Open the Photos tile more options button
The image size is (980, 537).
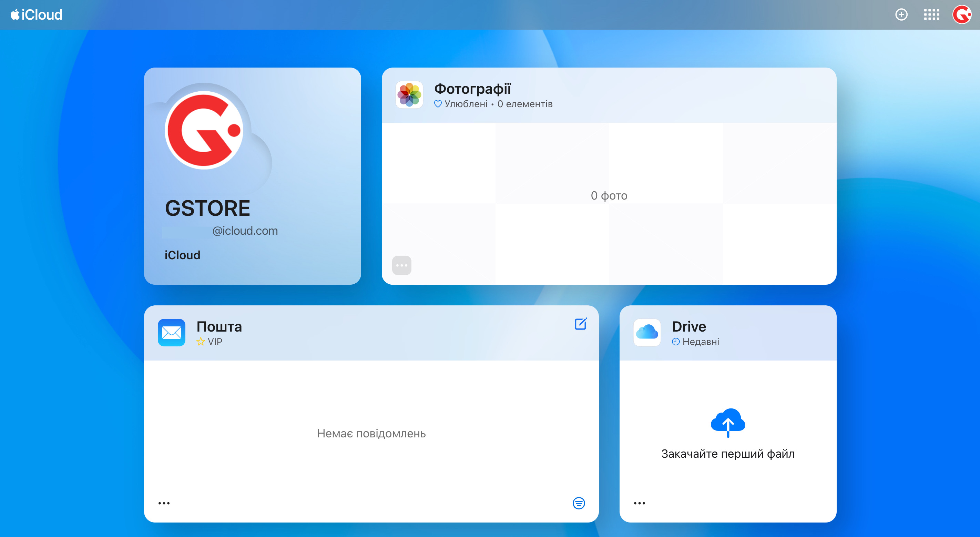pos(402,265)
